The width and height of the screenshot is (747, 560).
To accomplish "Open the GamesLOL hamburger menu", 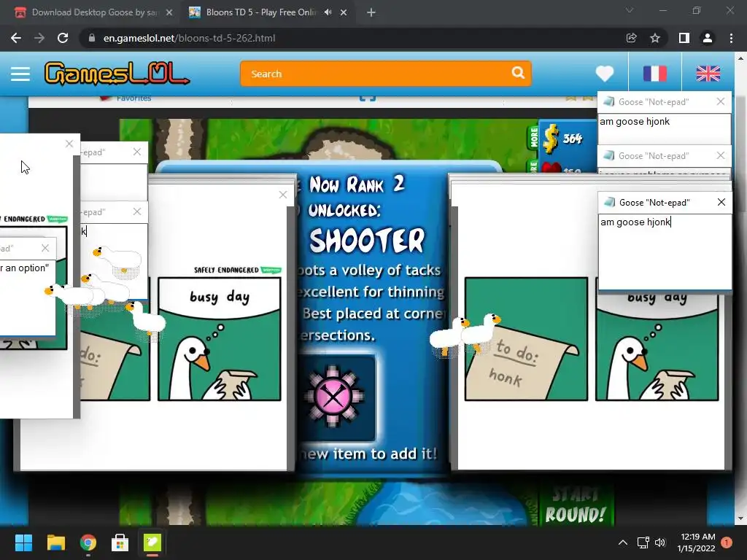I will pyautogui.click(x=20, y=74).
